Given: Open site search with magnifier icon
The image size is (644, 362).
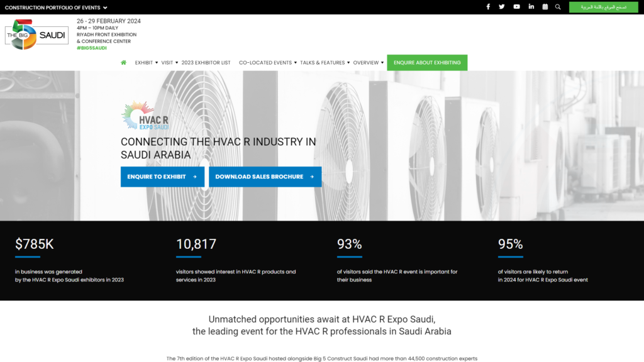Looking at the screenshot, I should pyautogui.click(x=558, y=6).
